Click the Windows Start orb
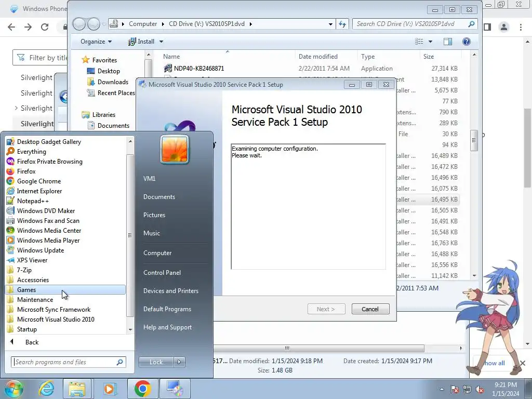 coord(14,389)
